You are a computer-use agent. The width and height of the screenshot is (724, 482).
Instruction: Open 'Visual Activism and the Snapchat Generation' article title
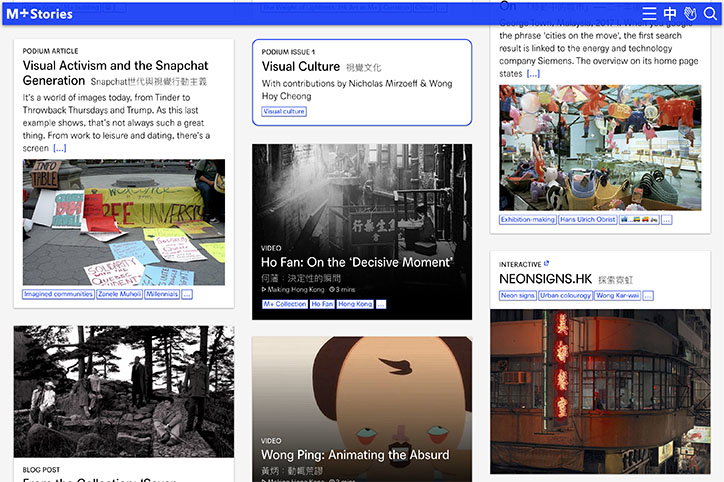[x=115, y=73]
